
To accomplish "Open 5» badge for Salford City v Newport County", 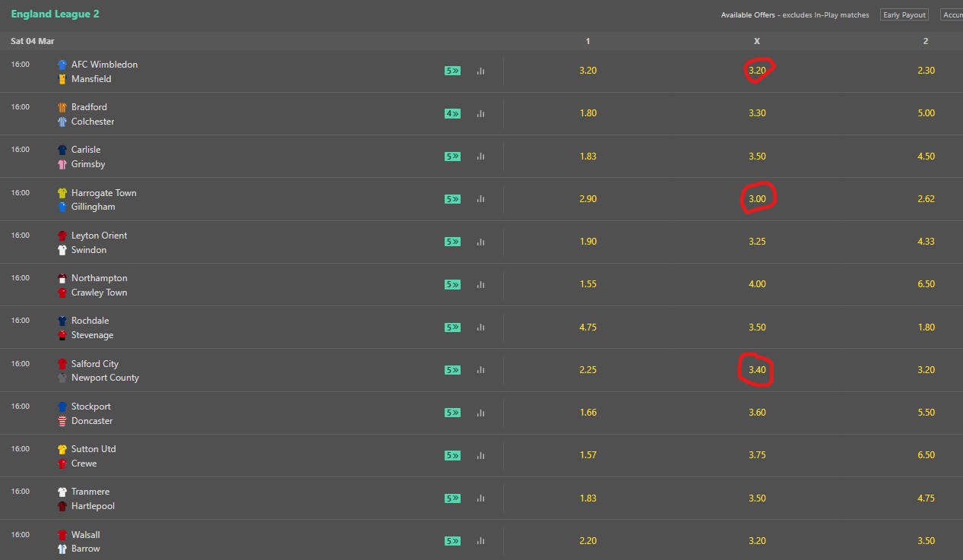I will pyautogui.click(x=453, y=370).
